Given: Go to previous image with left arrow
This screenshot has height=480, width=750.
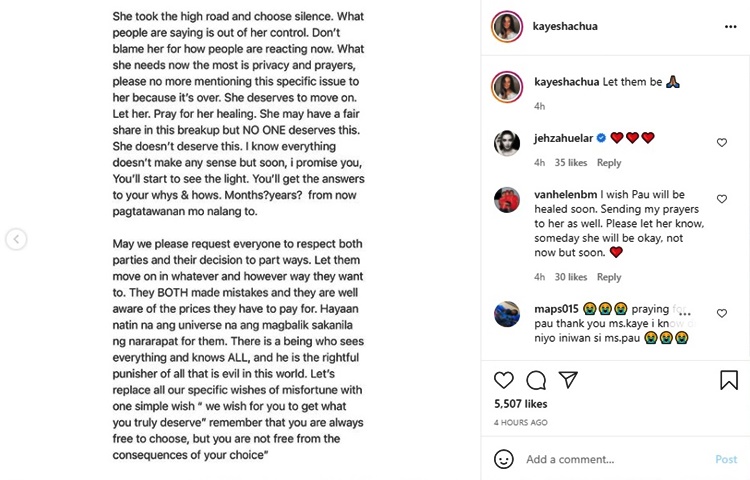Looking at the screenshot, I should click(x=16, y=239).
